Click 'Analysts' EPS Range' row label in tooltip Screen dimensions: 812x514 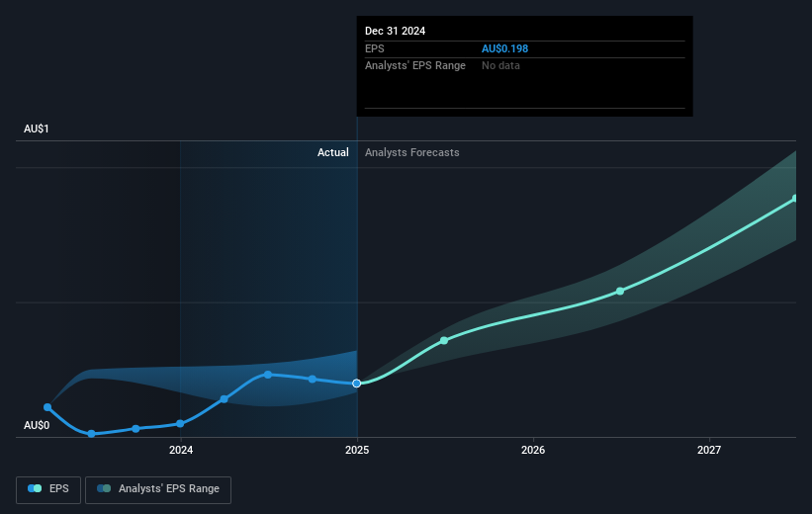(x=415, y=66)
